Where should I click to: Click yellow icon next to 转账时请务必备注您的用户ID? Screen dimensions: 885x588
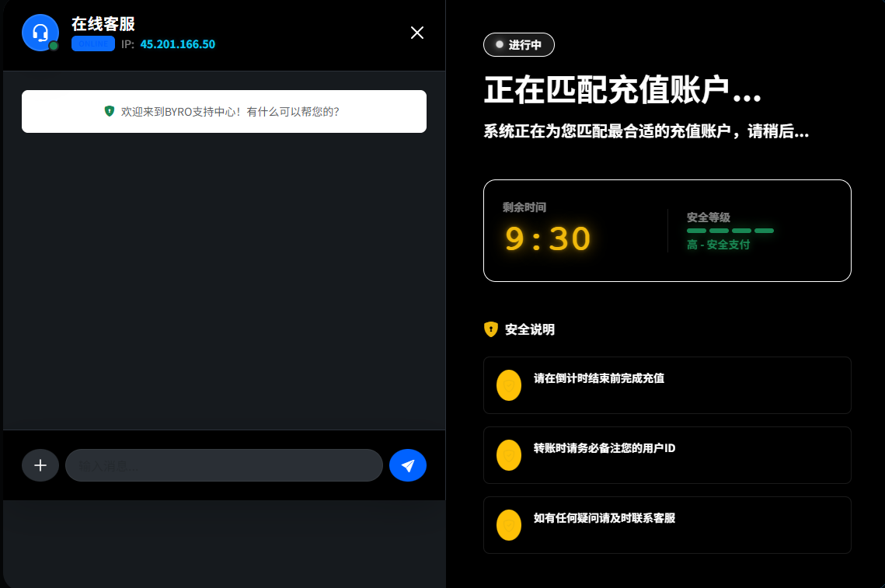[x=509, y=455]
